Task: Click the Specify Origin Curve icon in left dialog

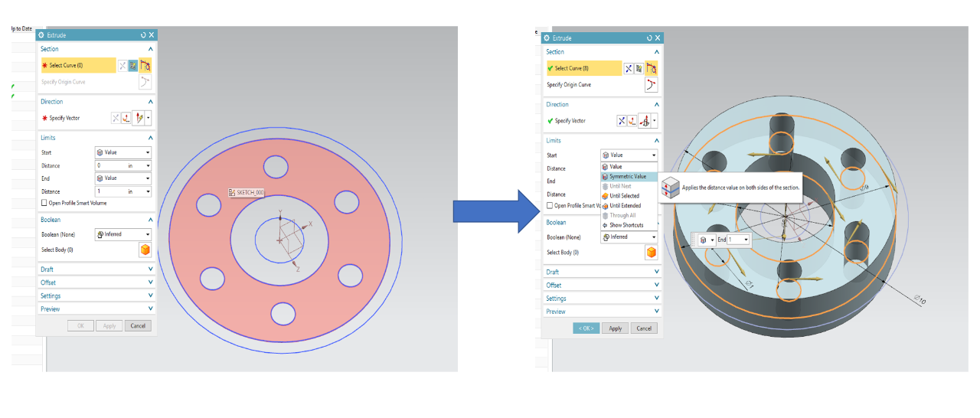Action: (145, 82)
